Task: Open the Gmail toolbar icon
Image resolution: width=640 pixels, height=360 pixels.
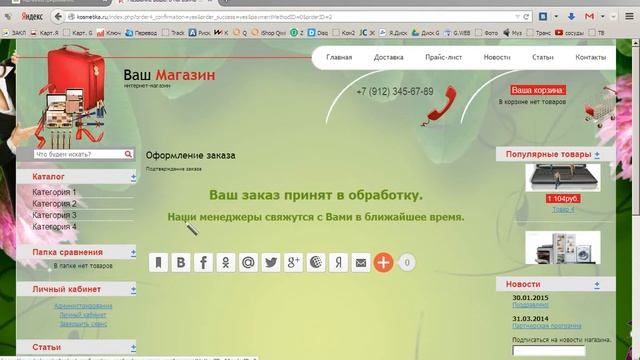Action: click(x=589, y=16)
